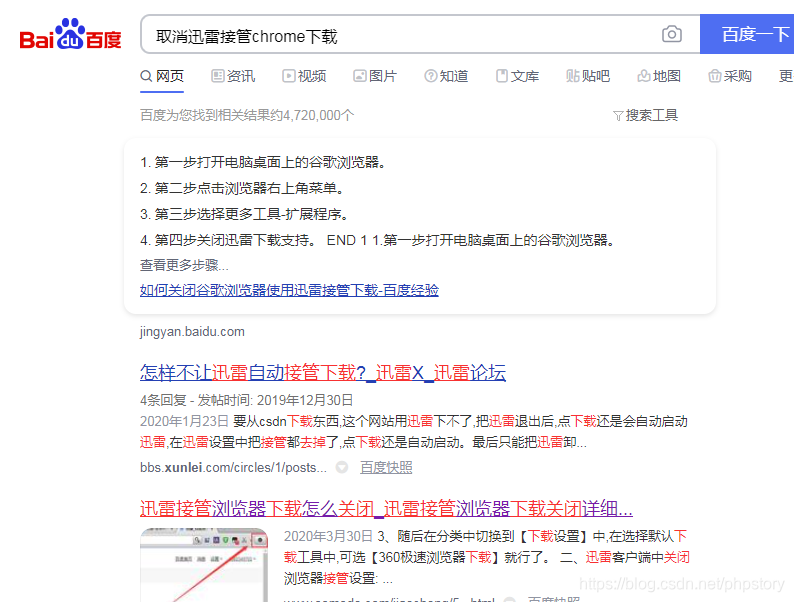Select the 网页 tab
Viewport: 794px width, 602px height.
162,76
